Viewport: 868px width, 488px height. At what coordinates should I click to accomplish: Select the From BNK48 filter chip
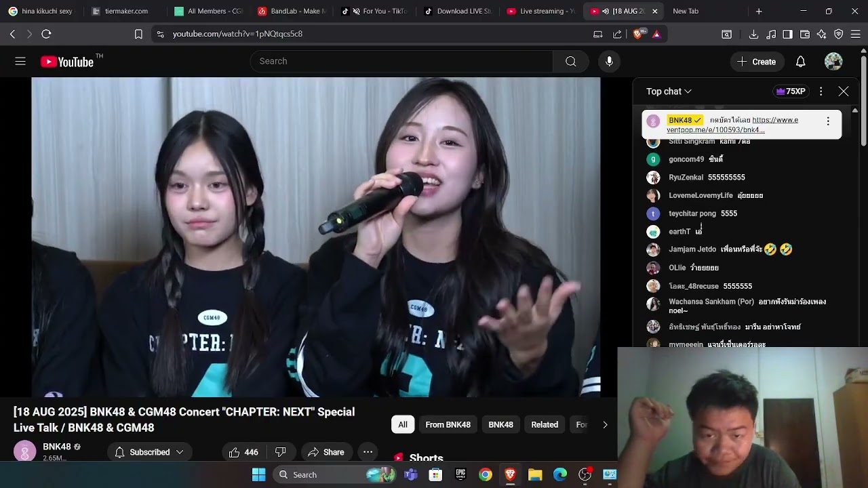[448, 425]
